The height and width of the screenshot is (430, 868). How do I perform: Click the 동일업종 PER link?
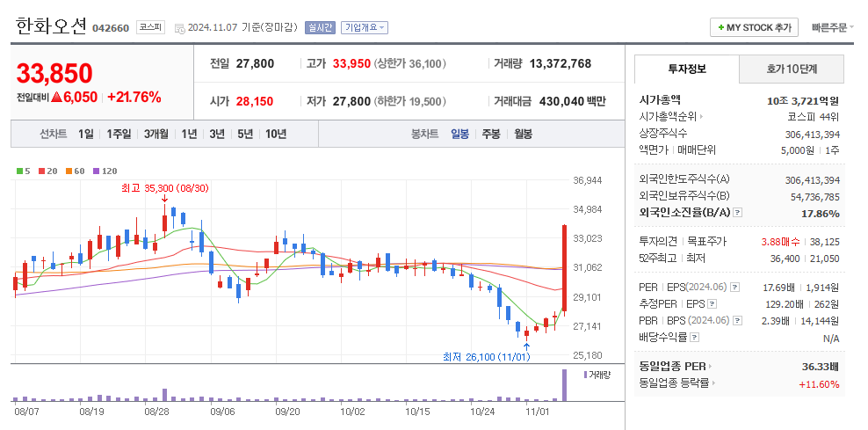click(x=673, y=367)
